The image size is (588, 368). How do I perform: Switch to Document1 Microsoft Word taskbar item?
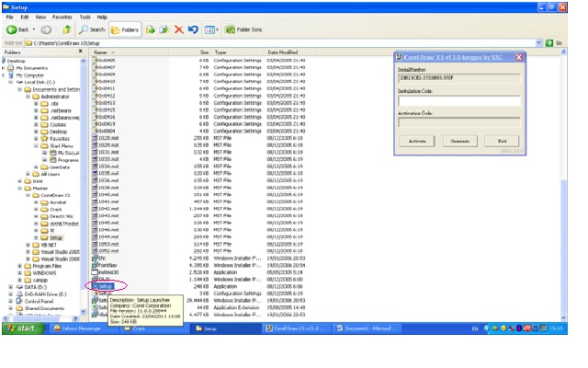click(x=367, y=328)
